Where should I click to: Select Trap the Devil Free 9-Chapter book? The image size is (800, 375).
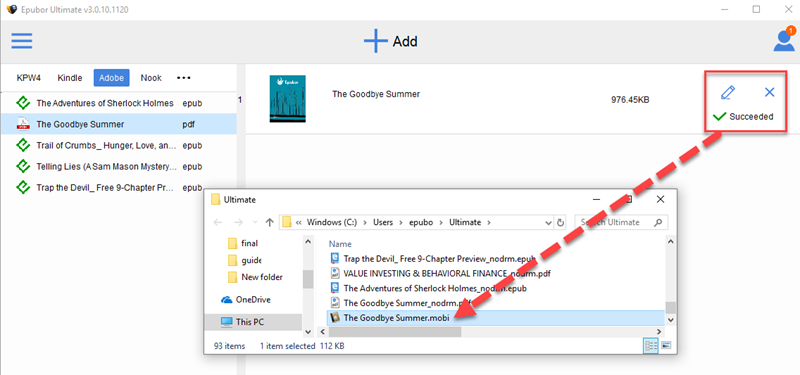coord(118,187)
